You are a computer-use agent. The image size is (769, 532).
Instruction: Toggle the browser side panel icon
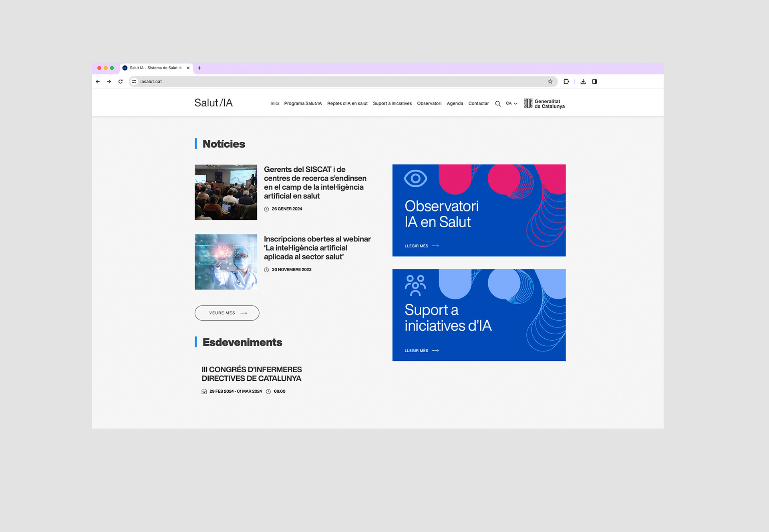pyautogui.click(x=594, y=82)
